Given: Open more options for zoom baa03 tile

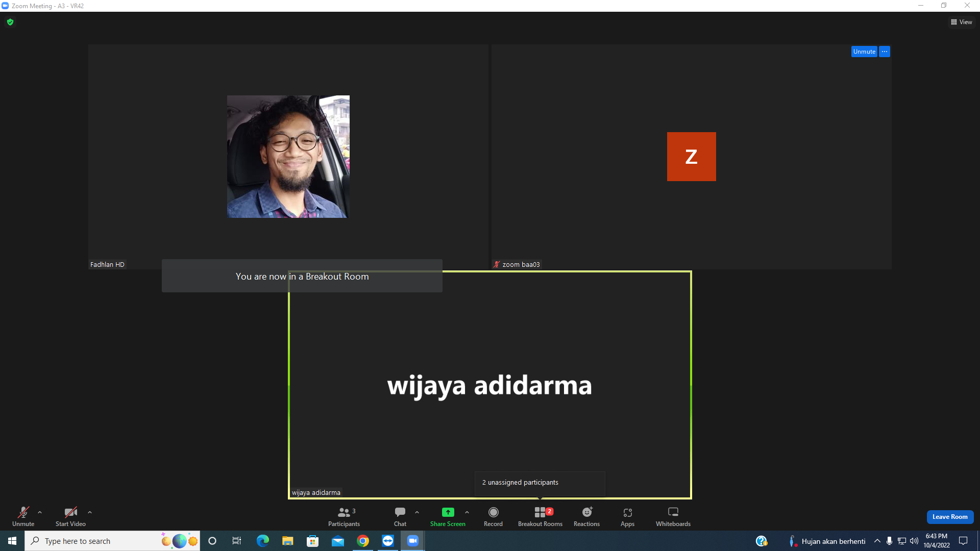Looking at the screenshot, I should (x=885, y=52).
